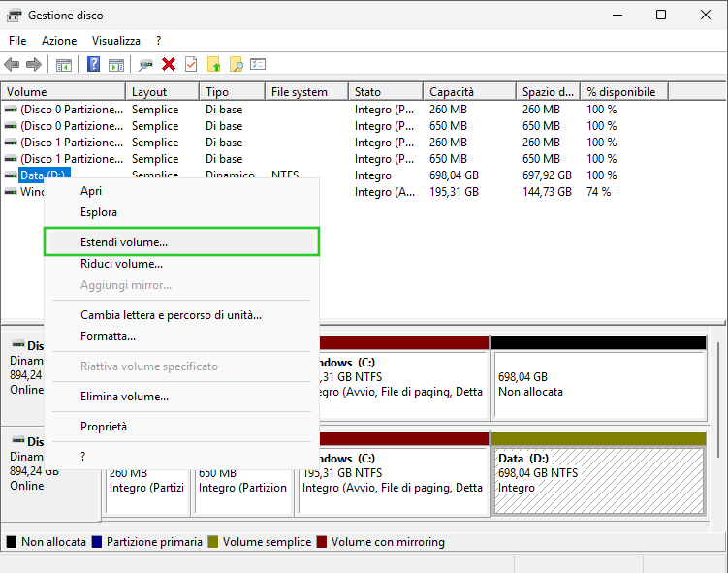Open the Visualizza menu

point(116,41)
